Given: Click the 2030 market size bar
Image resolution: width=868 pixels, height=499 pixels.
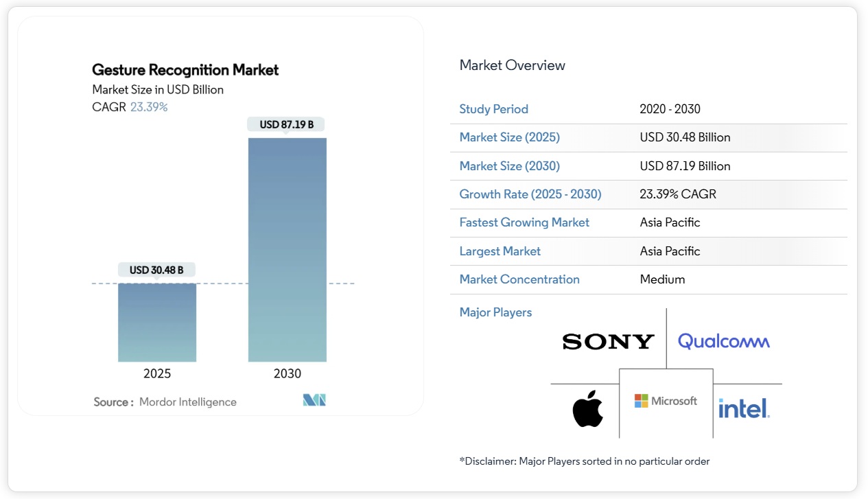Looking at the screenshot, I should tap(287, 249).
